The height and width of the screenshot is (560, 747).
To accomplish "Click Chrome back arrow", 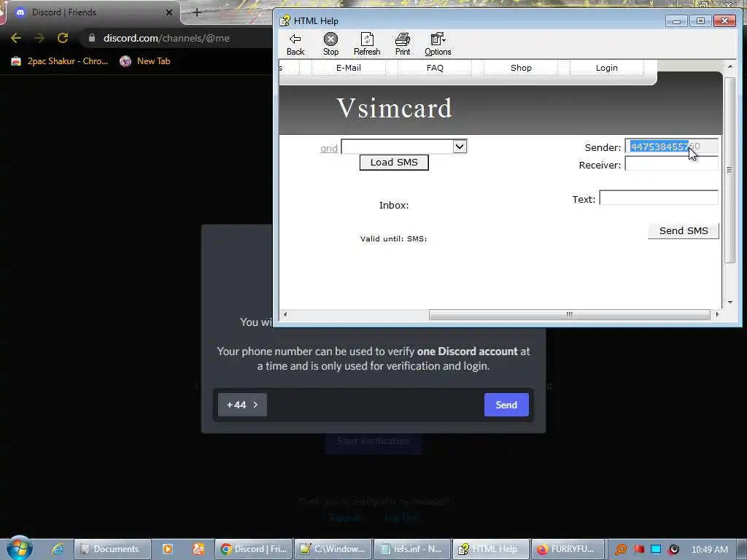I will (16, 38).
